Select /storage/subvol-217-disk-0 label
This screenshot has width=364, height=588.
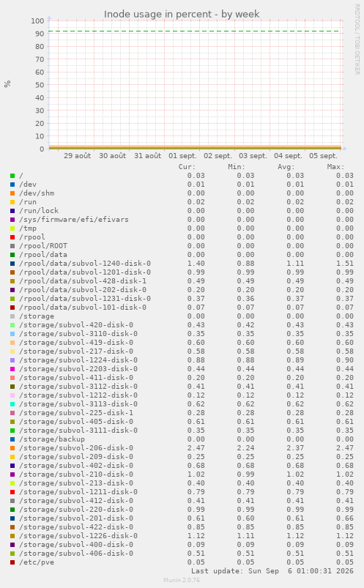(76, 351)
